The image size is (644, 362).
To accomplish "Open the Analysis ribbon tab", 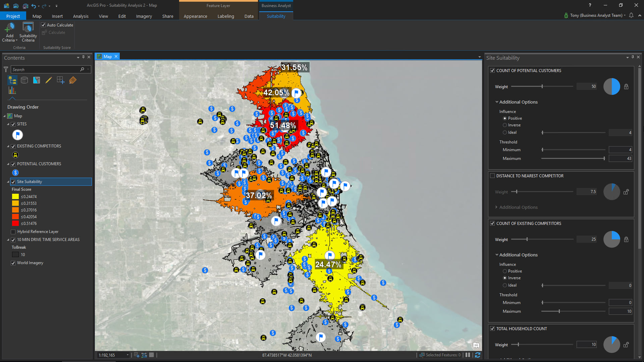I will [80, 16].
